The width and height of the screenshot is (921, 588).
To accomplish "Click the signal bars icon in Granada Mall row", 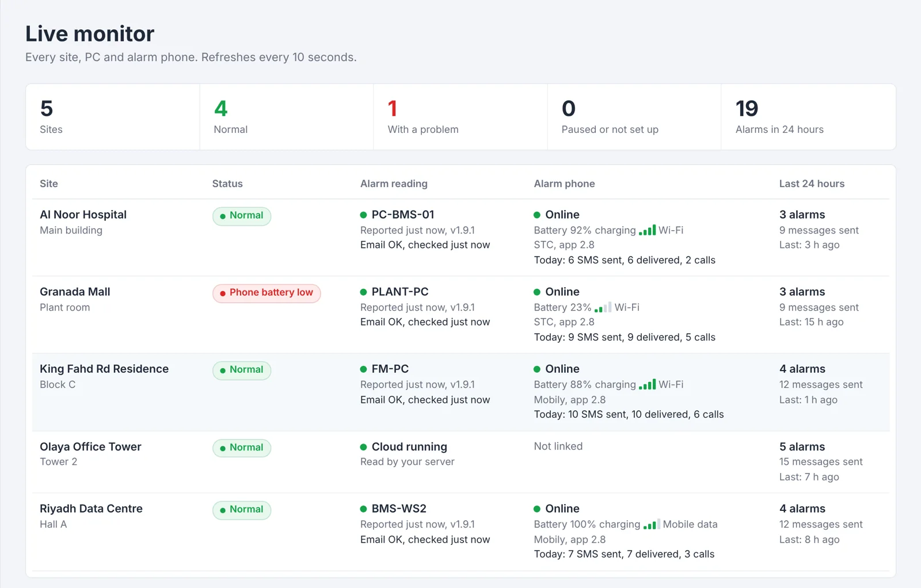I will point(603,307).
